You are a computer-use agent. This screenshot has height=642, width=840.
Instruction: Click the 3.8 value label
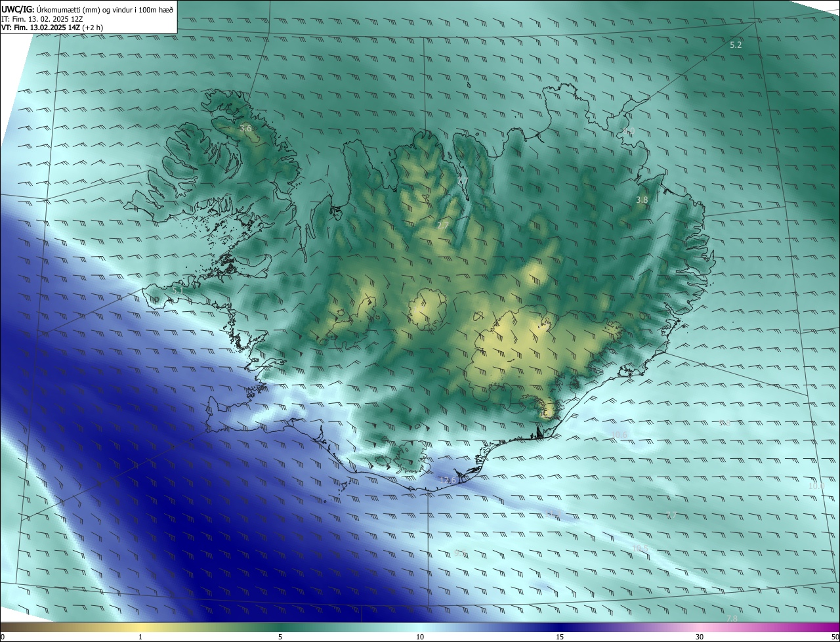[x=642, y=200]
